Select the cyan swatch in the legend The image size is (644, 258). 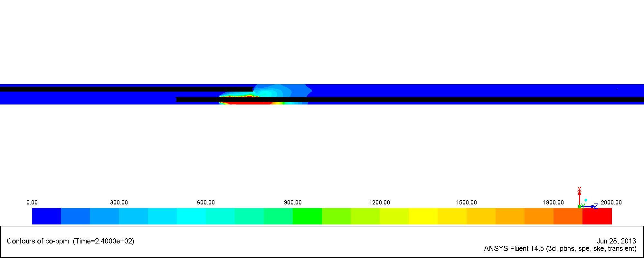191,216
